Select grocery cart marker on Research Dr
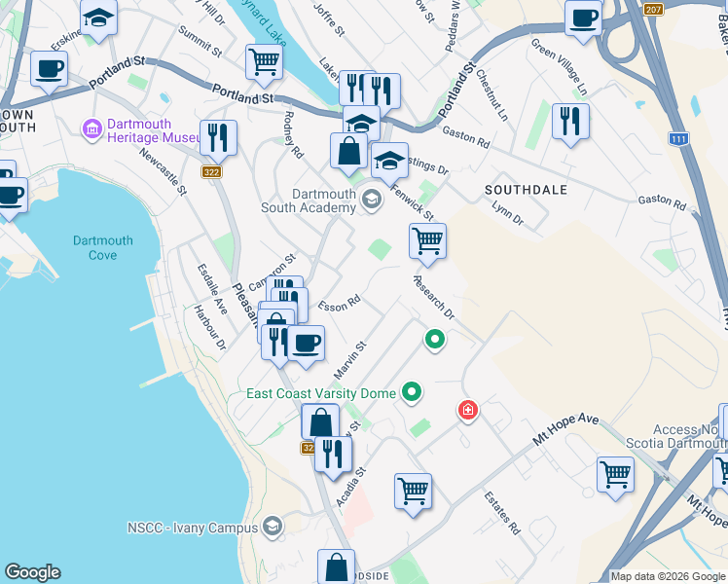The image size is (728, 584). pyautogui.click(x=427, y=244)
